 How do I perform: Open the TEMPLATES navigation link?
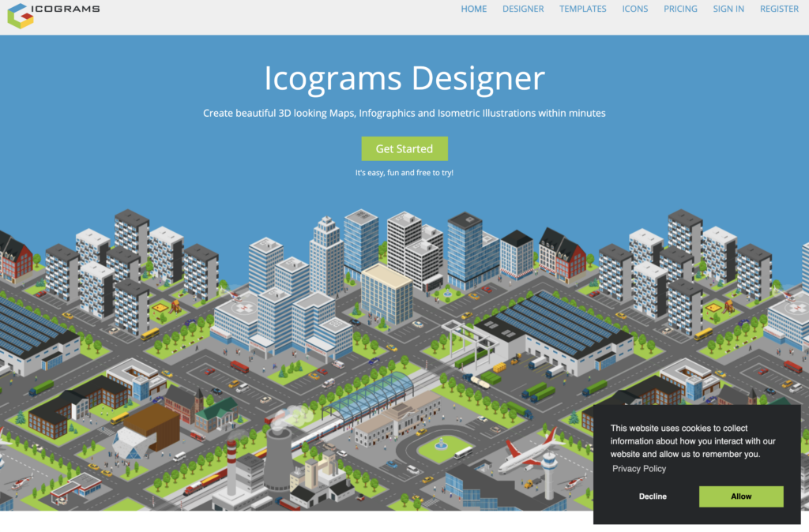coord(583,9)
